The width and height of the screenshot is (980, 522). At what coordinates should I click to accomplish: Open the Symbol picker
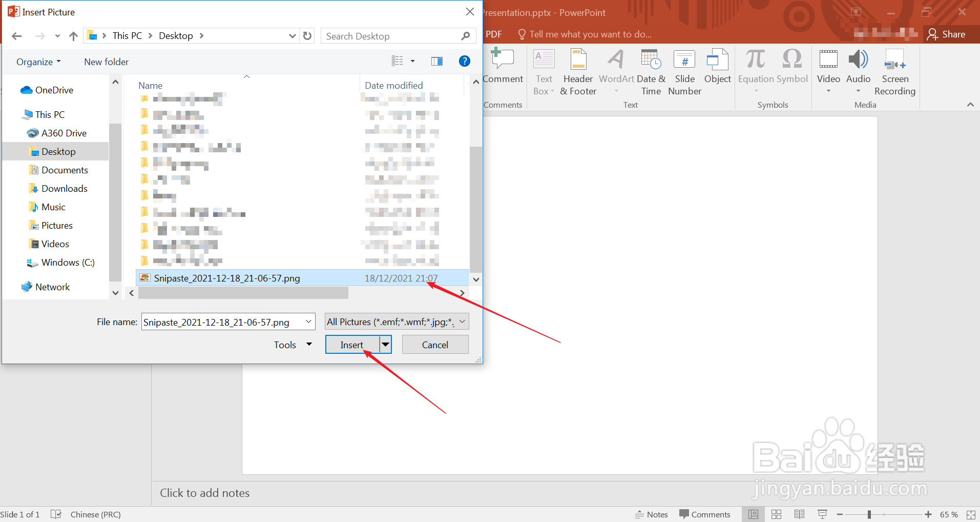tap(792, 67)
